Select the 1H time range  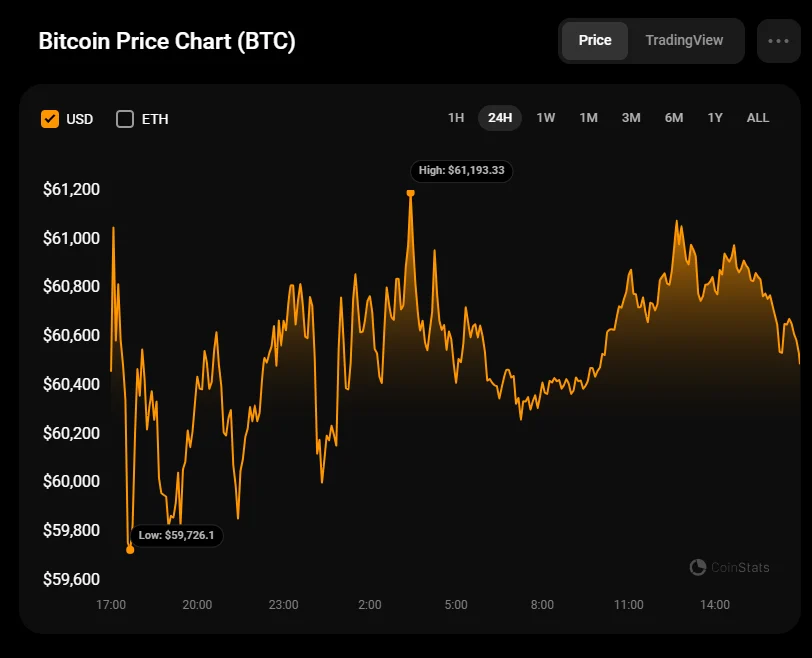(x=456, y=118)
